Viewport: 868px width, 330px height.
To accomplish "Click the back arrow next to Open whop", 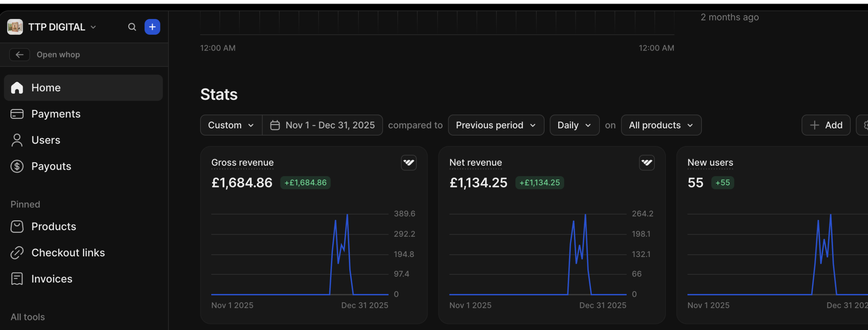I will [20, 55].
